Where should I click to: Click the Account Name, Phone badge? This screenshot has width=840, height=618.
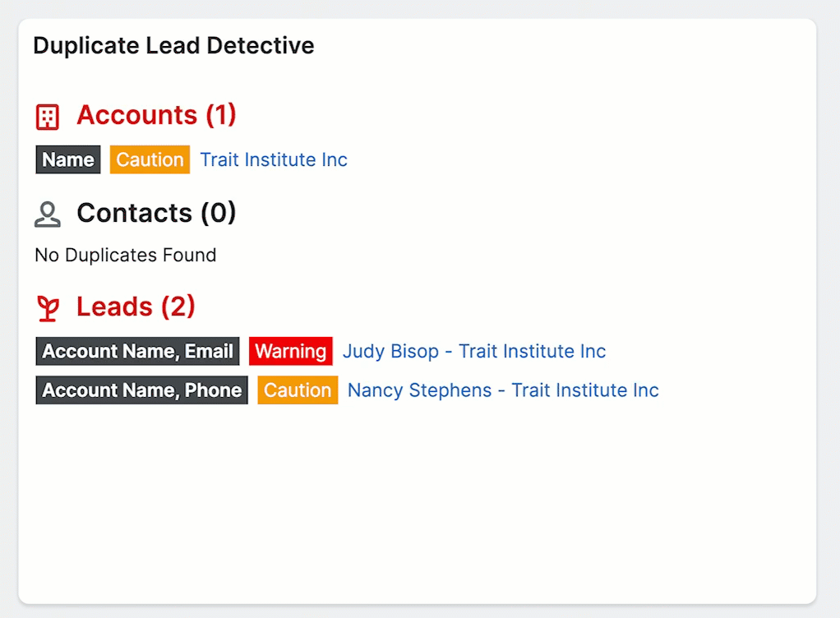141,390
